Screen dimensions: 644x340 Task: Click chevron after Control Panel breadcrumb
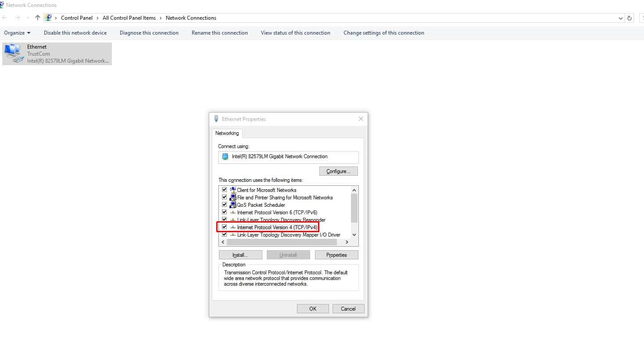click(98, 18)
